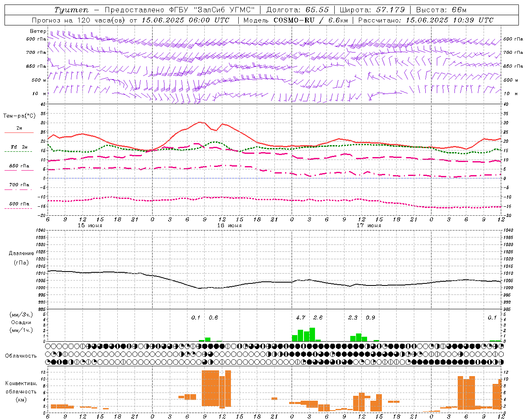525x420 pixels.
Task: Click the Ветер panel label
Action: tap(38, 31)
